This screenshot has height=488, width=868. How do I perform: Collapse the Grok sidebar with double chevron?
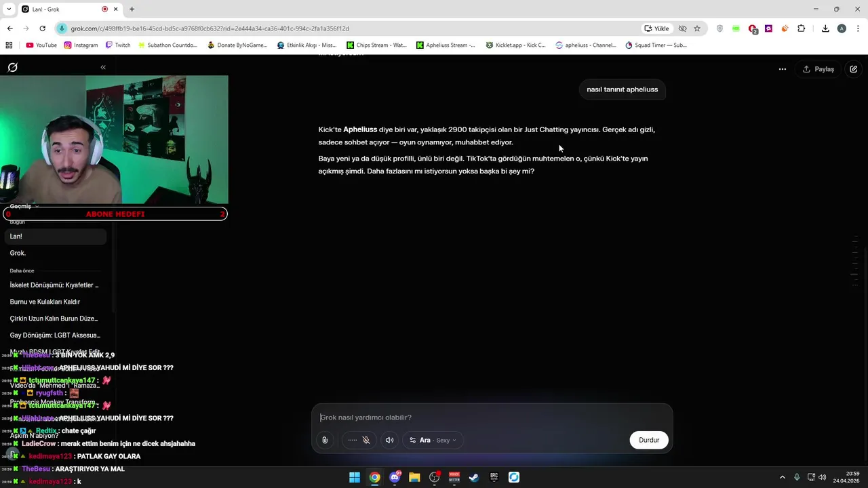pyautogui.click(x=103, y=67)
